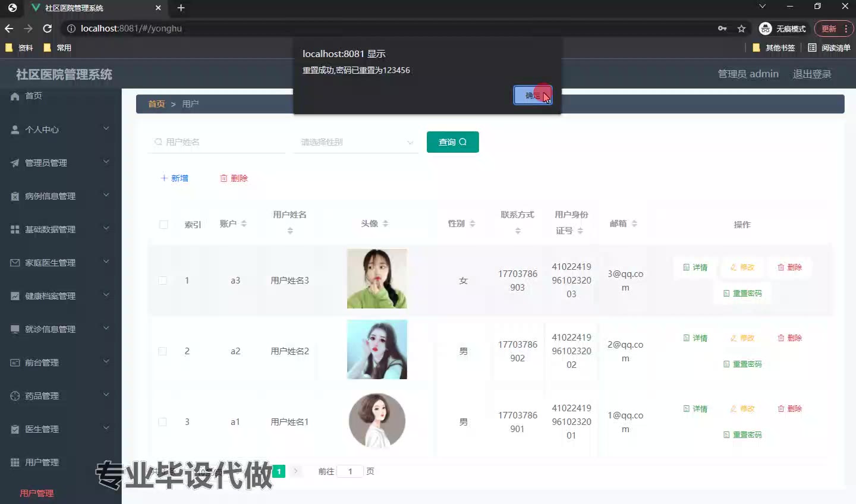
Task: Expand the 管理员管理 sidebar menu
Action: point(106,162)
